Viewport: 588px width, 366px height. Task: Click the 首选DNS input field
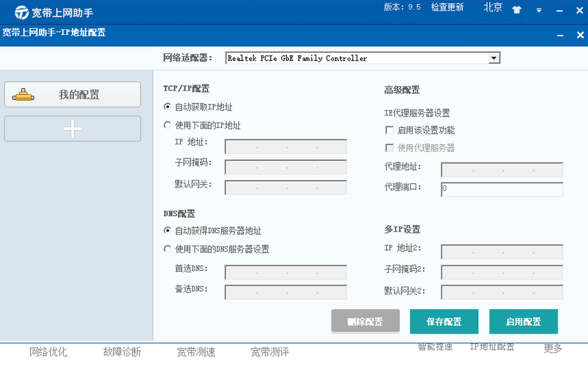tap(286, 272)
